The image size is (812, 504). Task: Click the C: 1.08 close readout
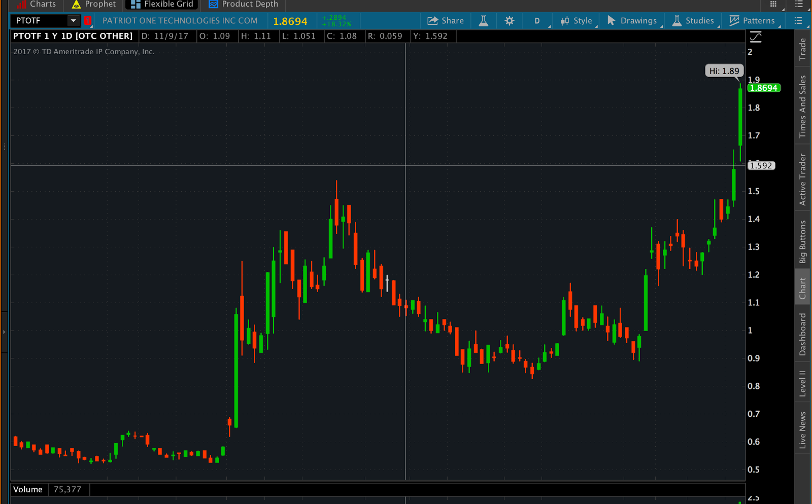coord(342,36)
